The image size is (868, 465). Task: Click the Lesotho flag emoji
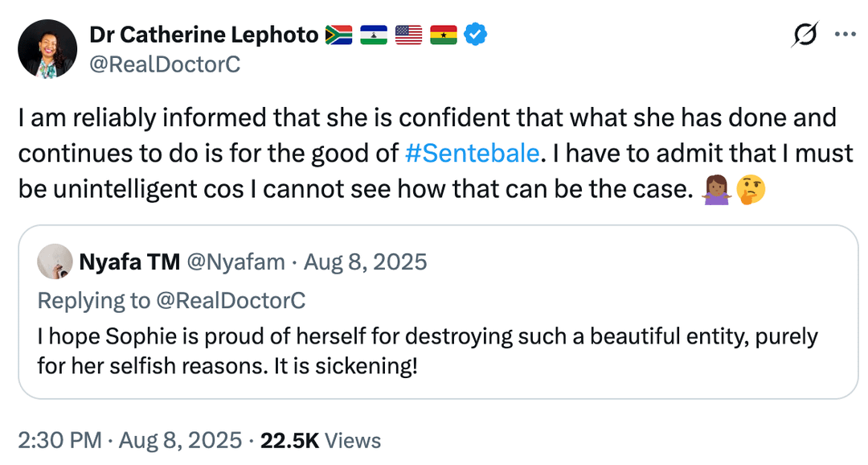pyautogui.click(x=374, y=35)
